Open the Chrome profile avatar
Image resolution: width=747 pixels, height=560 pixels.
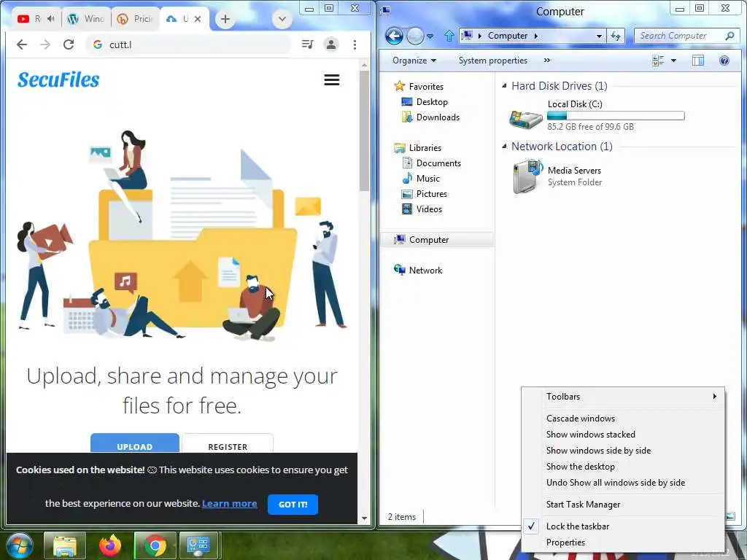point(330,44)
